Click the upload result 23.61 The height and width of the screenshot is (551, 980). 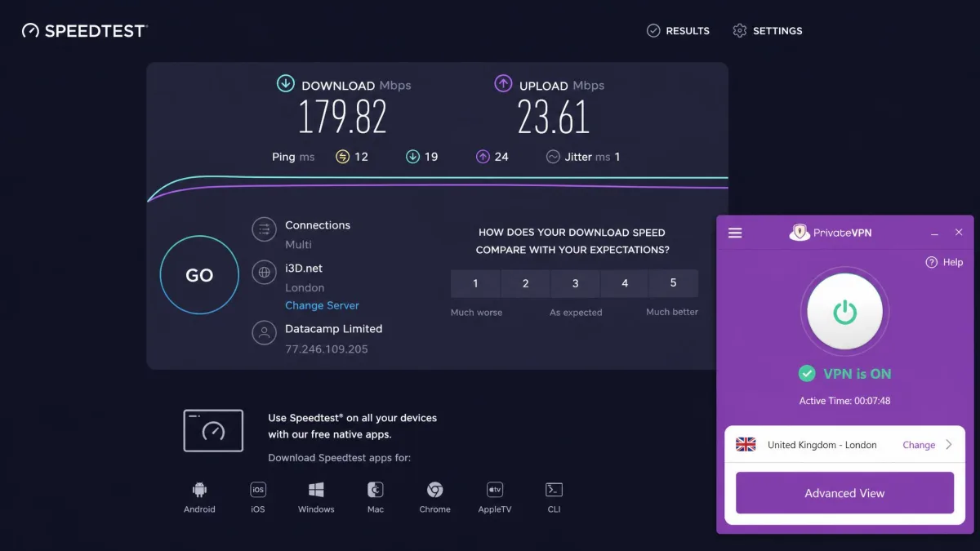(x=554, y=118)
